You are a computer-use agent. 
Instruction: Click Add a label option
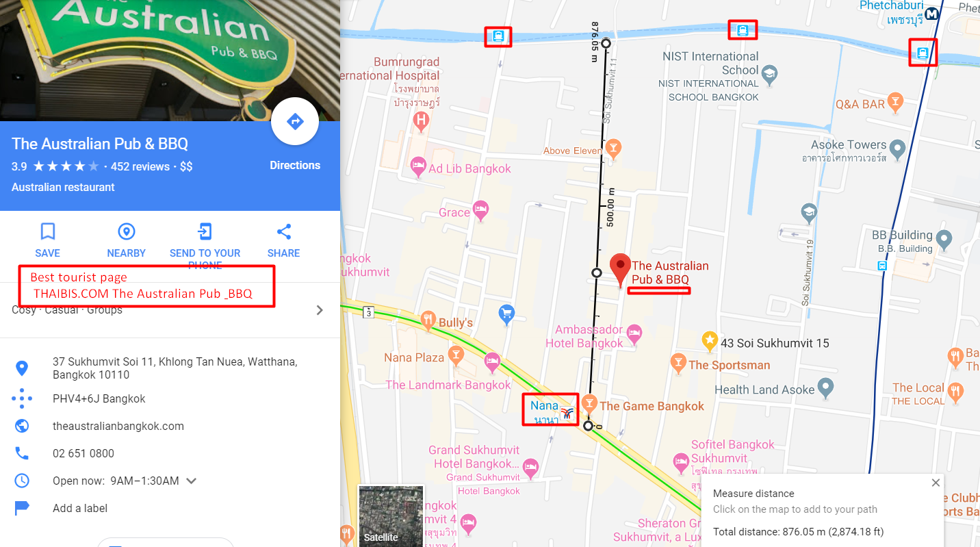[80, 508]
